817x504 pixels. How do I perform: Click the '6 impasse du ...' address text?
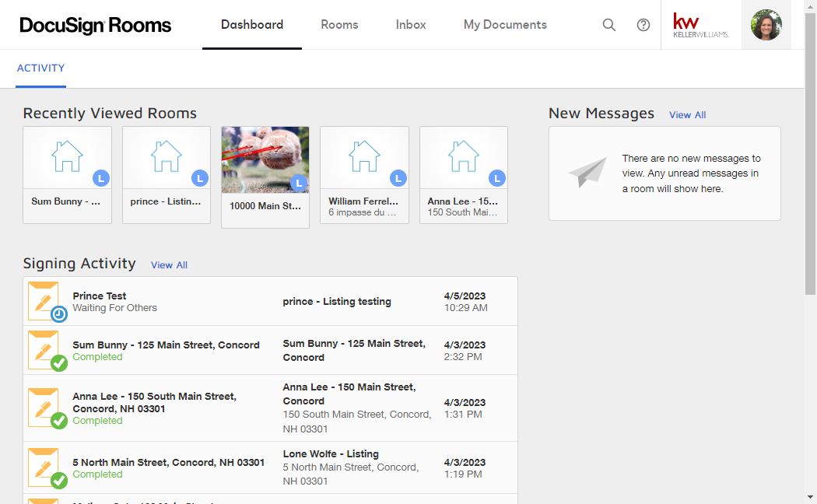[x=362, y=212]
